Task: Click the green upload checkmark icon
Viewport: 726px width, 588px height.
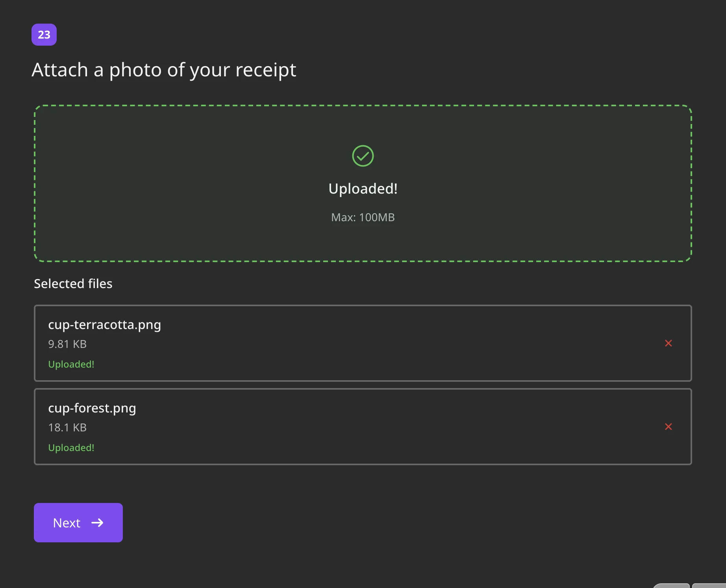Action: click(363, 156)
